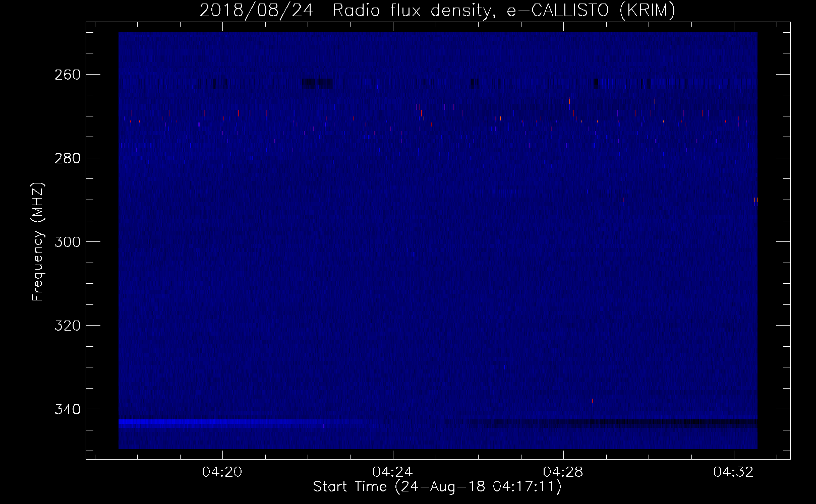Click the 320 frequency tick label
The image size is (816, 504).
point(68,326)
